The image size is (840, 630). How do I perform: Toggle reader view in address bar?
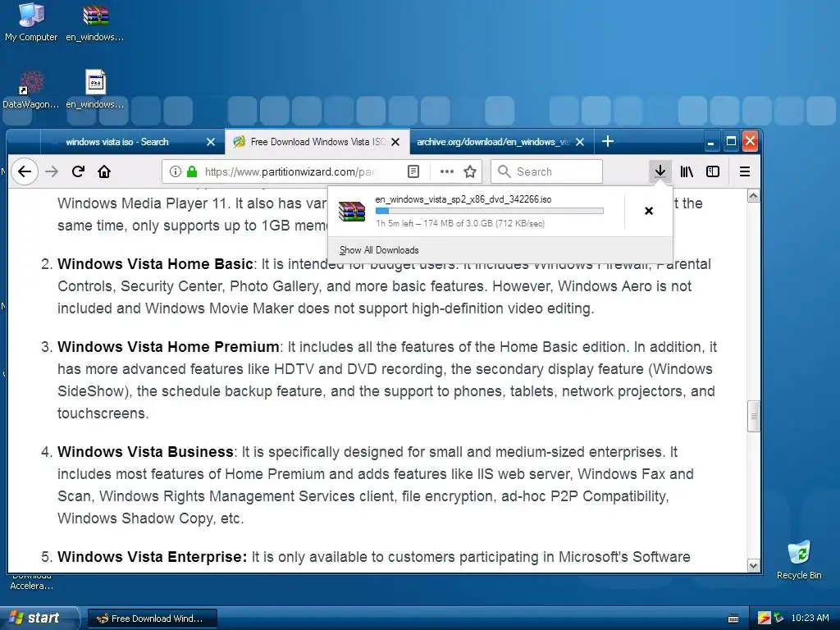click(413, 171)
